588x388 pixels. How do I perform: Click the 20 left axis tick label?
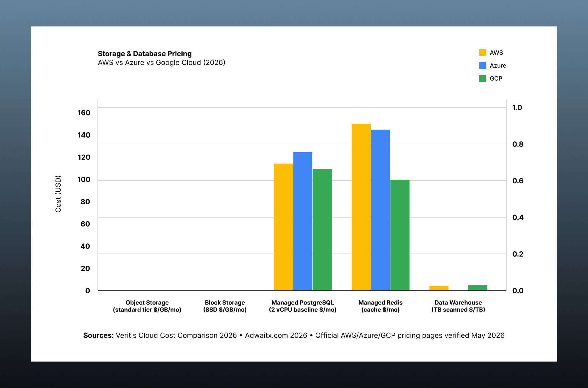85,268
